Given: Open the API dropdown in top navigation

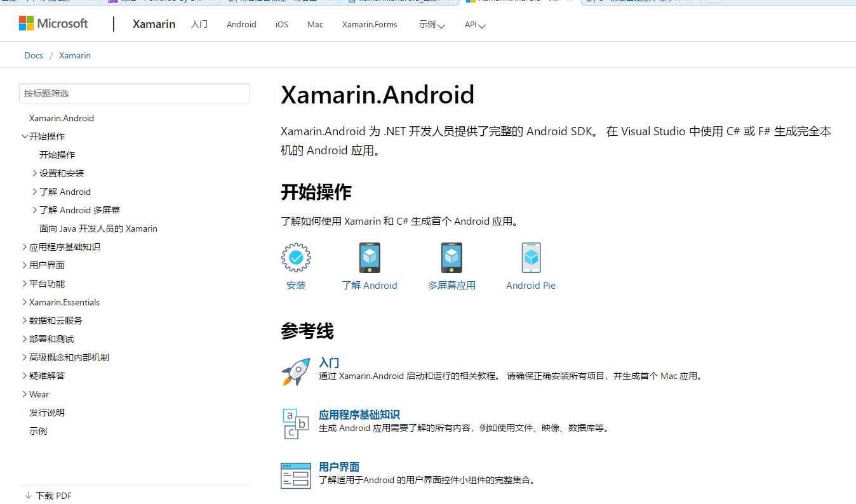Looking at the screenshot, I should [x=475, y=25].
